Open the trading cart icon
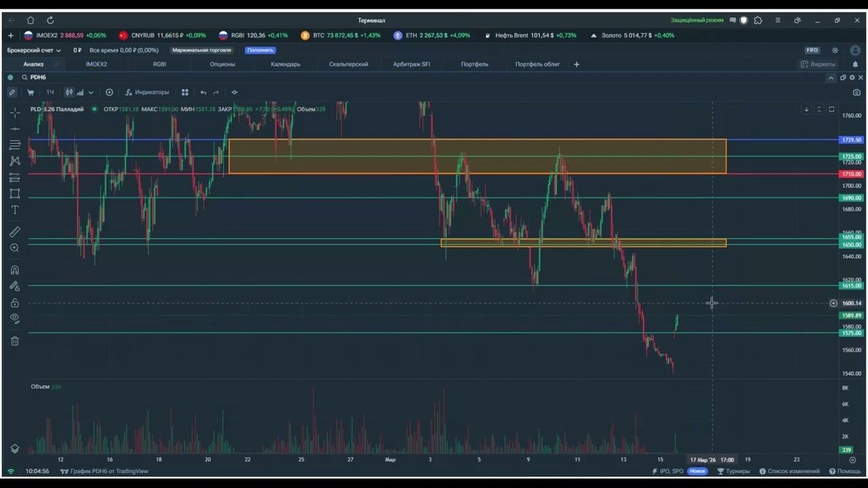This screenshot has height=488, width=868. click(x=31, y=92)
